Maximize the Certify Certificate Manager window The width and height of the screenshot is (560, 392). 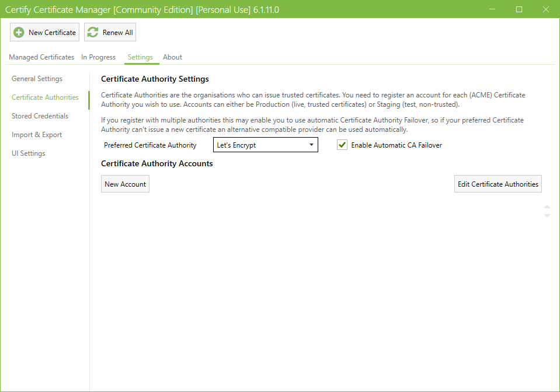519,9
